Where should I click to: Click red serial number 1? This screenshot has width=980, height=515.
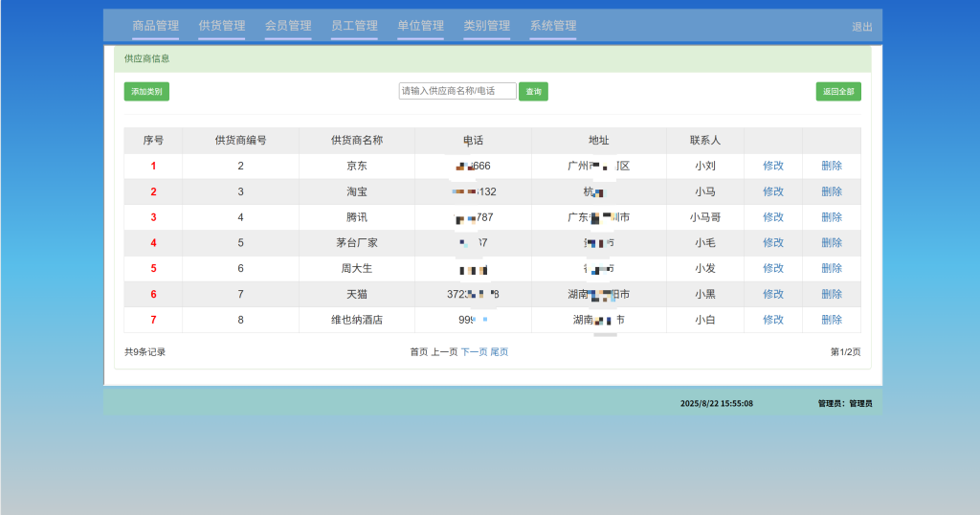point(153,166)
